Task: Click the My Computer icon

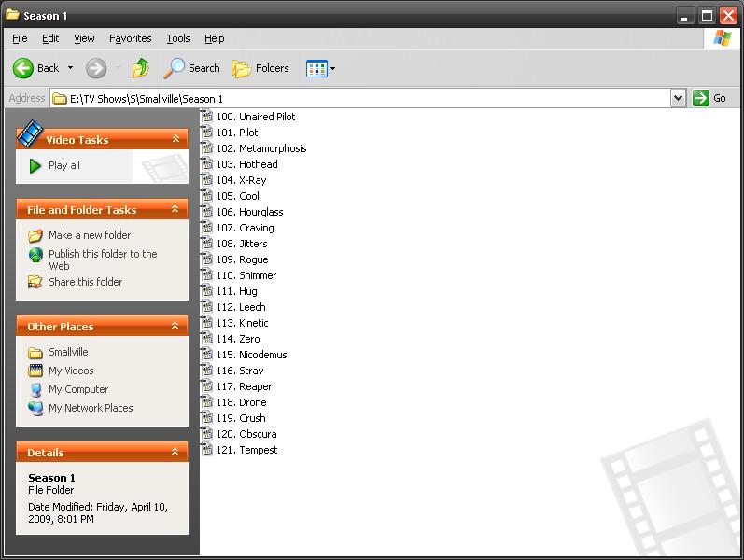Action: 35,389
